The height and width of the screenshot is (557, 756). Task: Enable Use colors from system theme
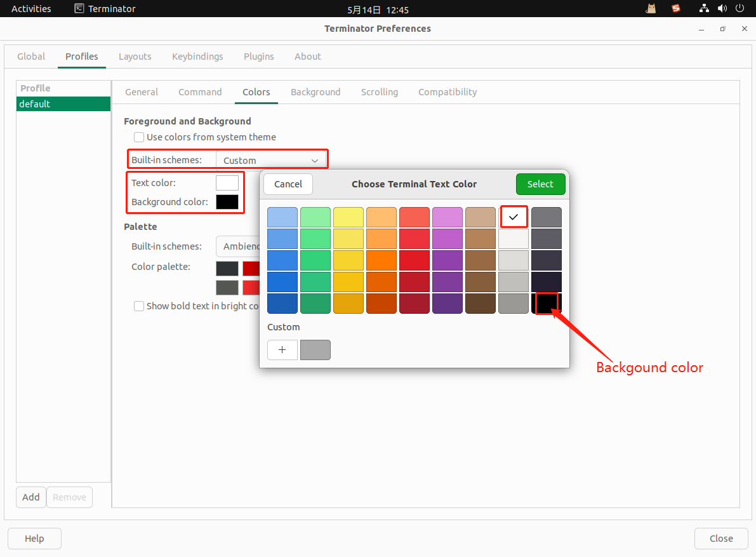[x=139, y=137]
